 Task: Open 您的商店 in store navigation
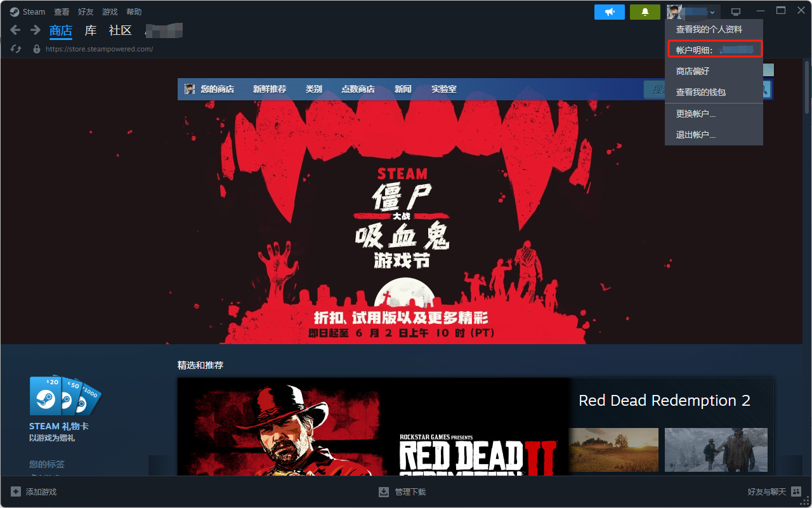[217, 89]
